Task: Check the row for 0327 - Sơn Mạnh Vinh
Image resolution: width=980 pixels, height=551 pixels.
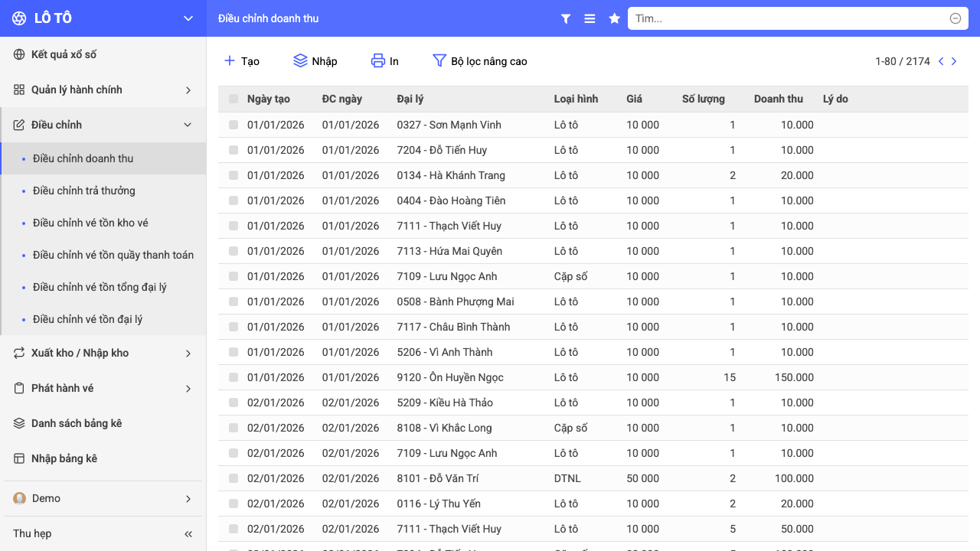Action: [x=234, y=125]
